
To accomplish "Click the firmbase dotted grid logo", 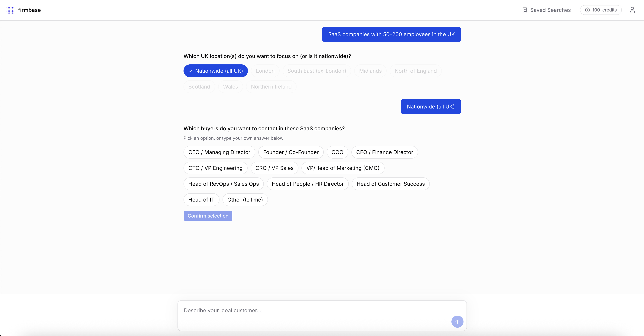I will (x=10, y=10).
